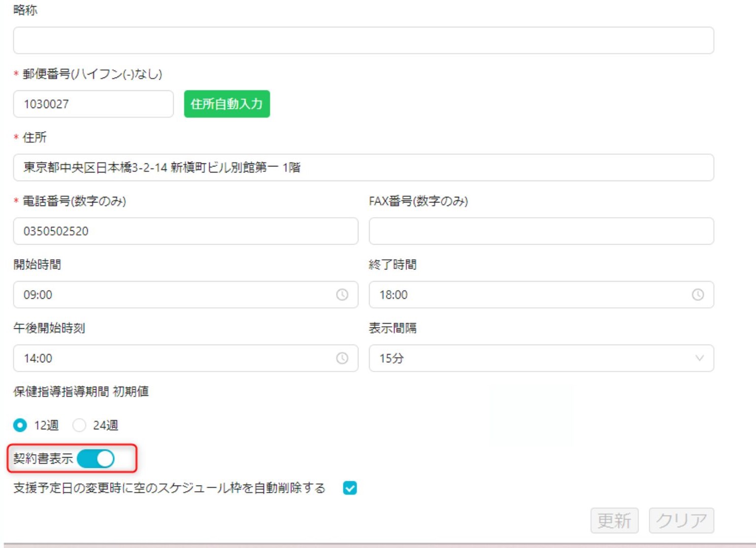Click the 郵便番号 field containing 1030027

pyautogui.click(x=93, y=104)
